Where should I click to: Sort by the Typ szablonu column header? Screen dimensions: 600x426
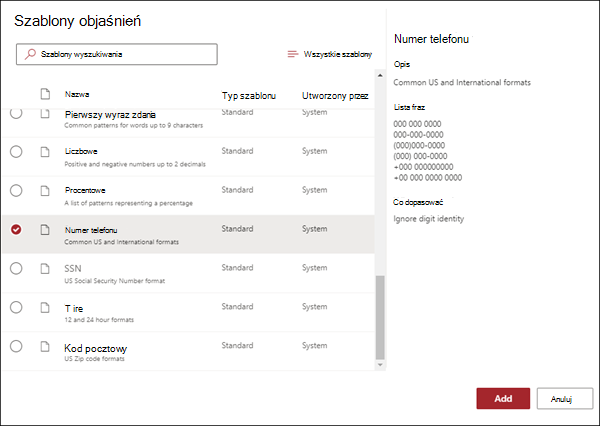(x=249, y=96)
